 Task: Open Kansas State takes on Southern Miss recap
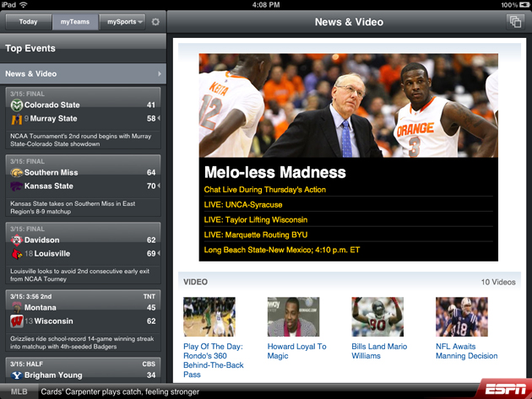[x=73, y=208]
